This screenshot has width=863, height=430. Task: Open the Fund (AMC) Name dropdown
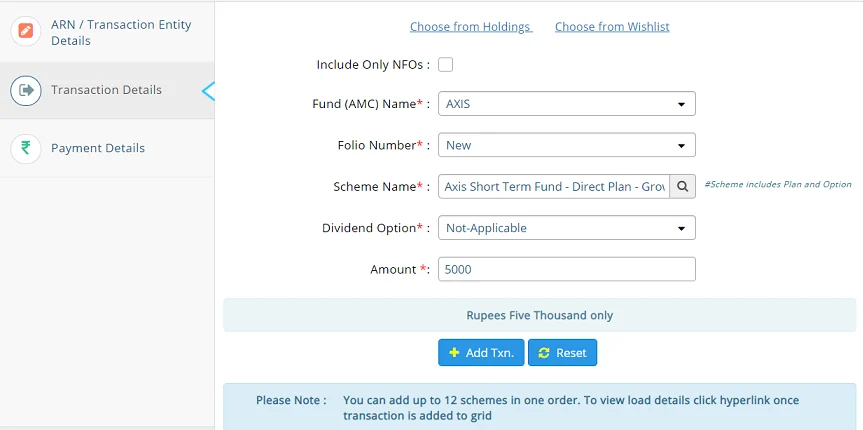[x=566, y=104]
